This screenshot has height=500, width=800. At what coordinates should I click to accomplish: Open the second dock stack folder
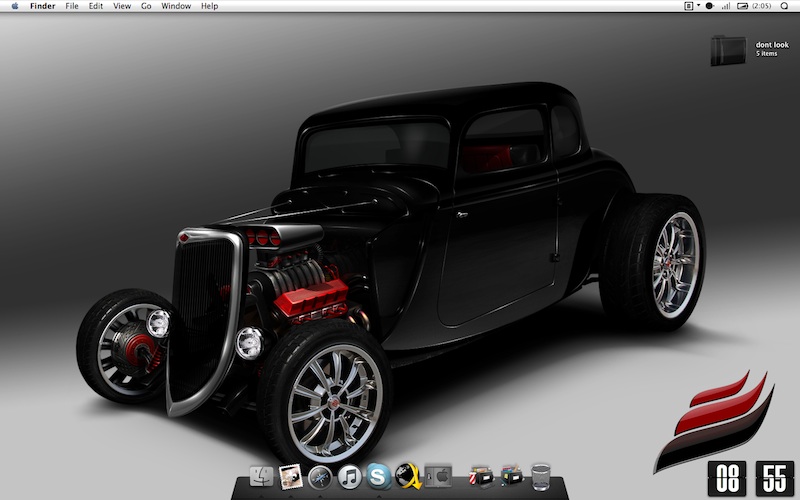pos(511,477)
